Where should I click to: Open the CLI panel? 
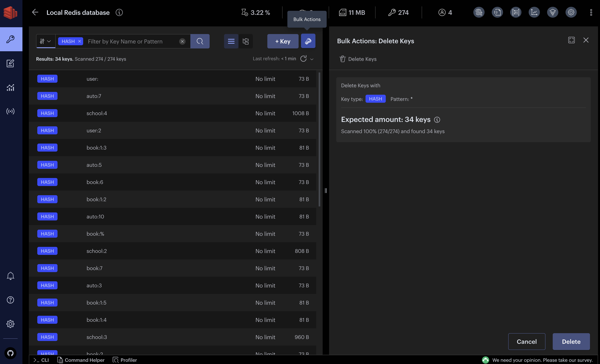(x=41, y=360)
